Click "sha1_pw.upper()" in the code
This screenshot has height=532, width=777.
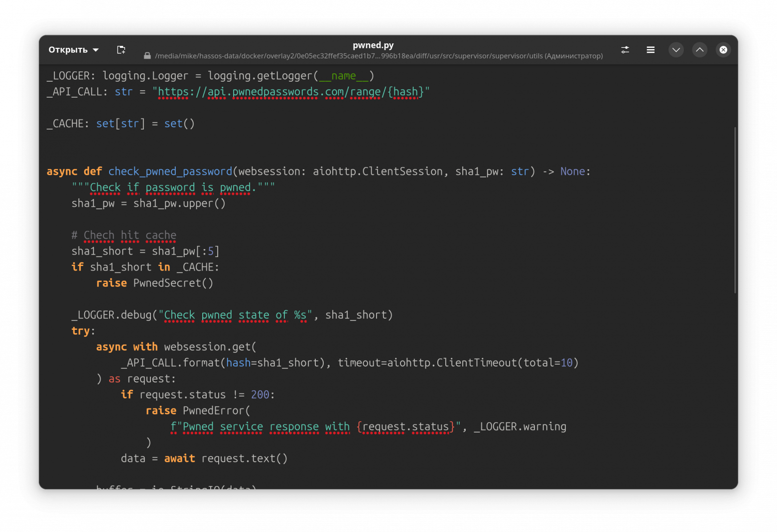tap(179, 203)
